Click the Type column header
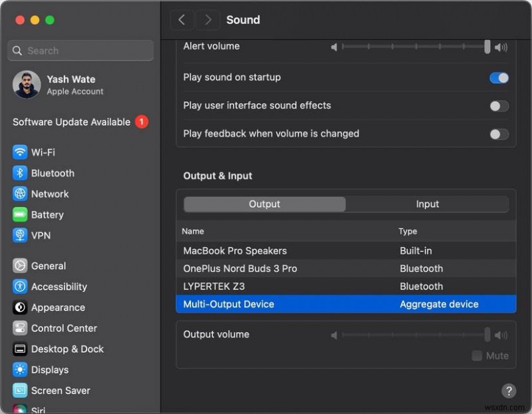Screen dimensions: 532x414 408,231
